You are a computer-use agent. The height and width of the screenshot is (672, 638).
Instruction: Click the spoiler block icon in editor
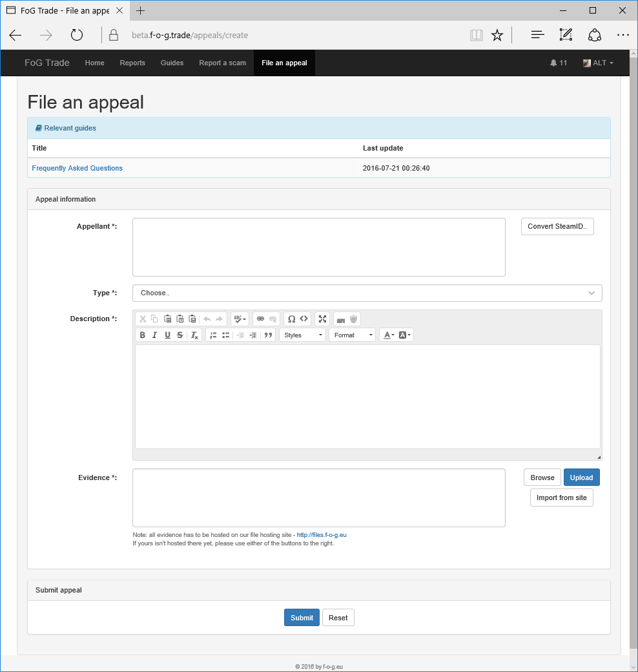pyautogui.click(x=341, y=319)
